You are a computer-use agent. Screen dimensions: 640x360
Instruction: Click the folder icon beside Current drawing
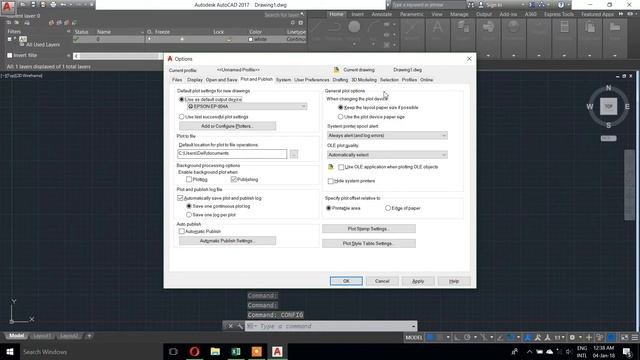coord(336,70)
